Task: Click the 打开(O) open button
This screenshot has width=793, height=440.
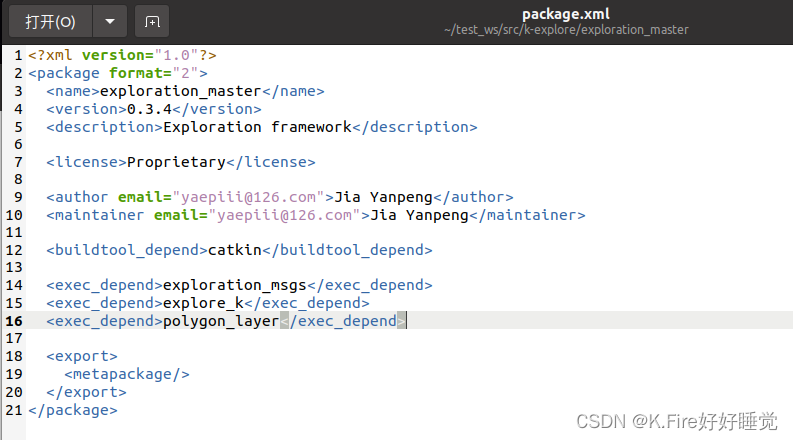Action: point(51,22)
